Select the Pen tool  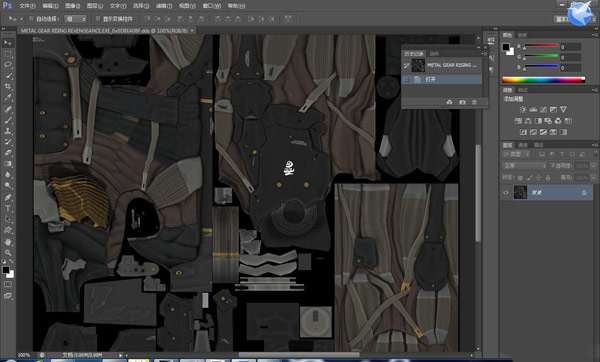coord(8,197)
